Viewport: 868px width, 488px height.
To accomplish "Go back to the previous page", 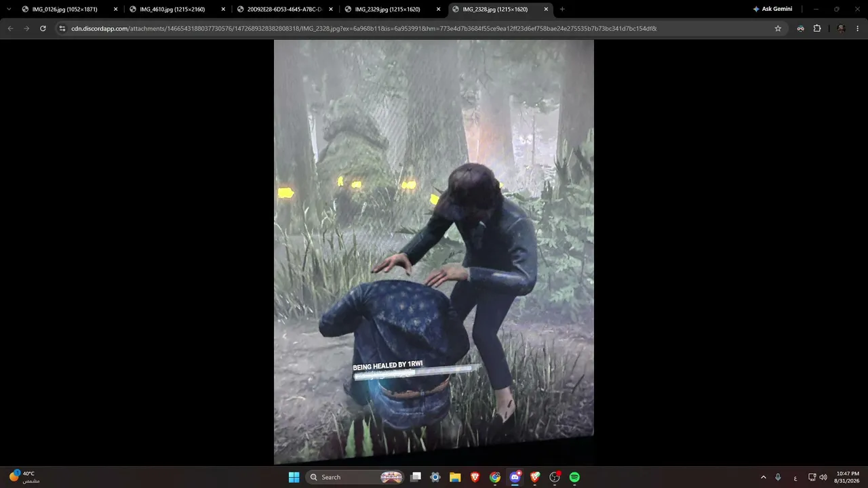I will (x=10, y=28).
